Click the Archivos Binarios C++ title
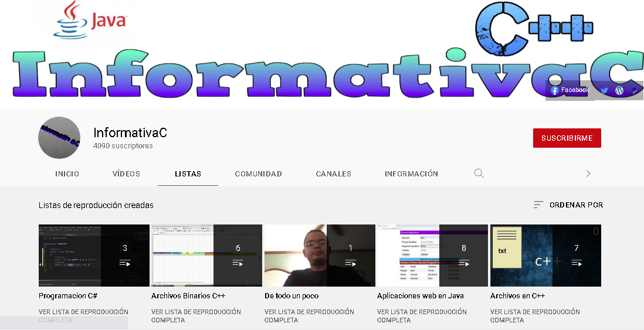644x330 pixels. click(x=188, y=295)
